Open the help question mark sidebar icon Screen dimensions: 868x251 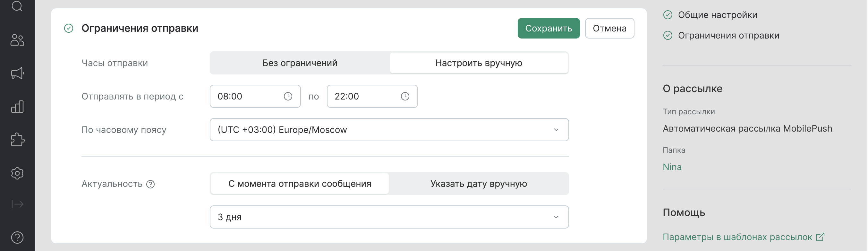[x=17, y=238]
